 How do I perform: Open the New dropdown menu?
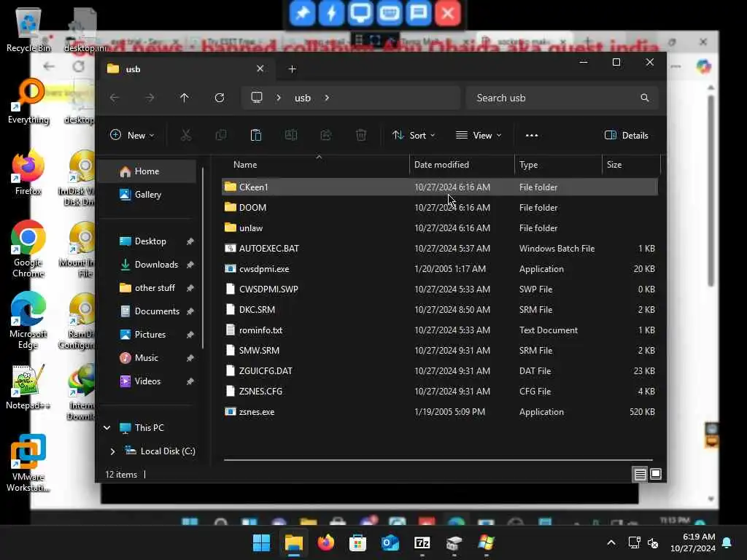(132, 135)
